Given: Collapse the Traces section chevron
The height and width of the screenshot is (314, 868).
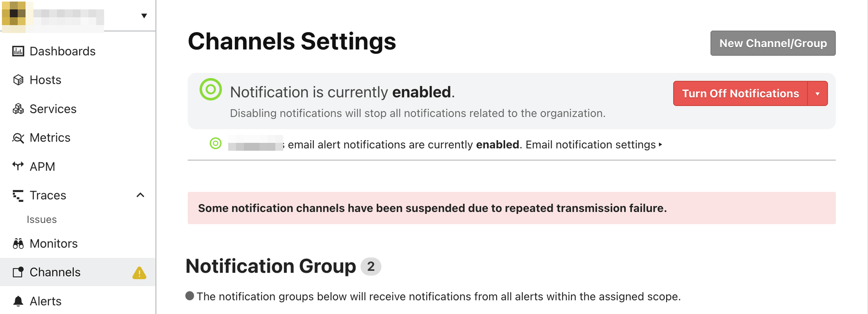Looking at the screenshot, I should pyautogui.click(x=140, y=195).
